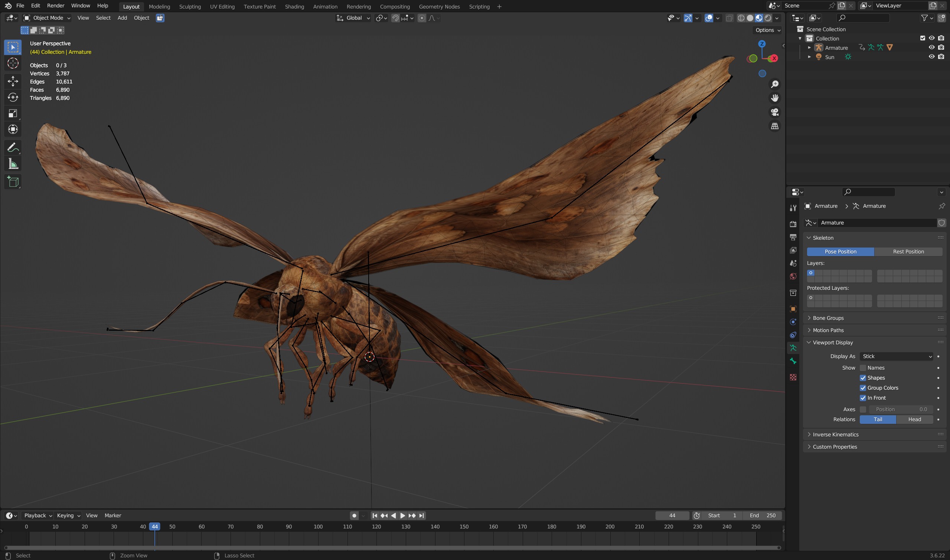The width and height of the screenshot is (950, 560).
Task: Open the Display As Stick dropdown
Action: [x=897, y=356]
